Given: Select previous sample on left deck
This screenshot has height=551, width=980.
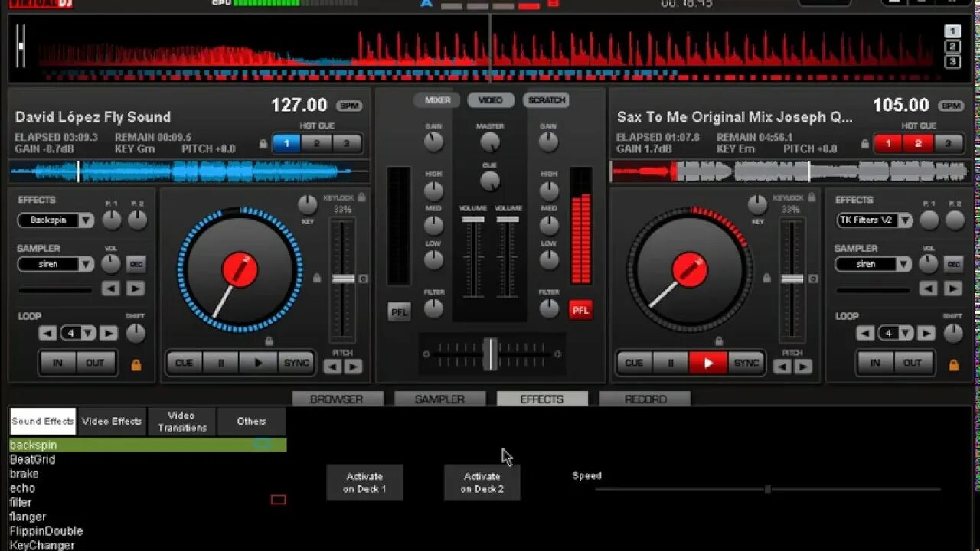Looking at the screenshot, I should tap(111, 289).
